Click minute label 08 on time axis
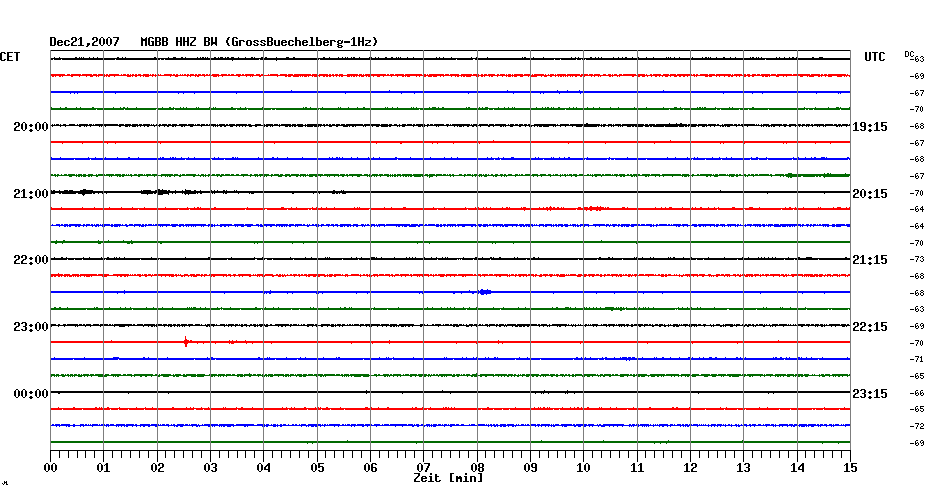930x494 pixels. coord(477,468)
